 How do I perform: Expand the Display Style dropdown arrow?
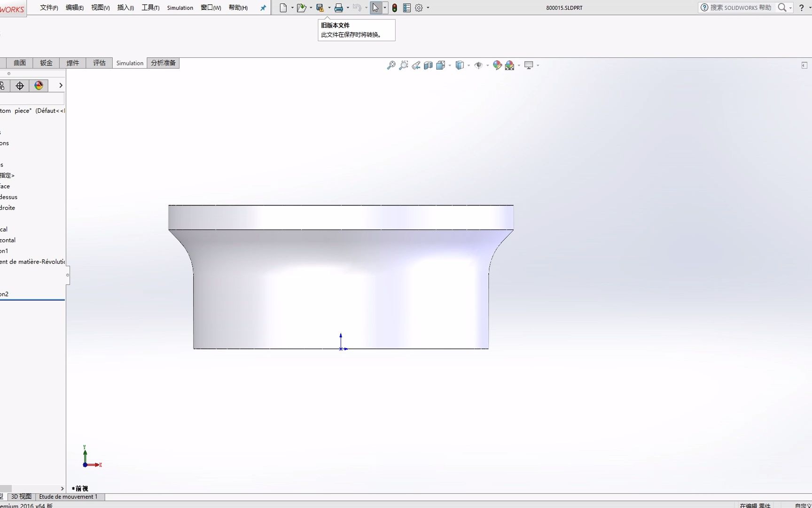click(468, 65)
